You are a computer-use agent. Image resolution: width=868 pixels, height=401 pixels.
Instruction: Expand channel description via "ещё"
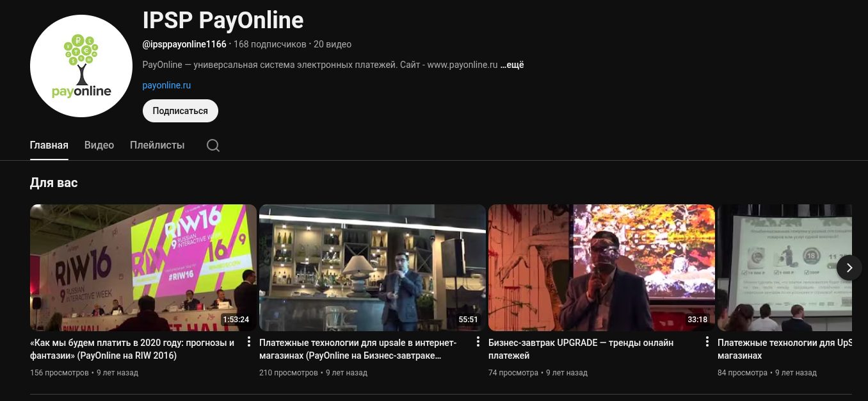point(512,65)
